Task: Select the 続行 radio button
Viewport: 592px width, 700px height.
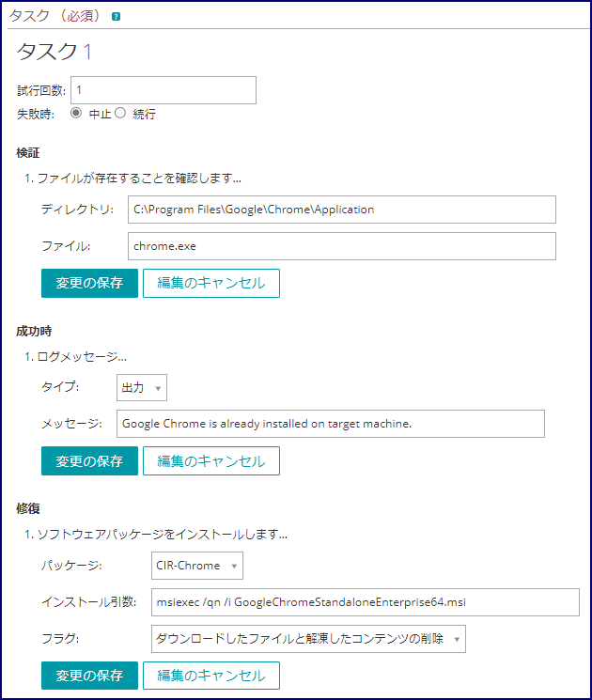Action: click(120, 113)
